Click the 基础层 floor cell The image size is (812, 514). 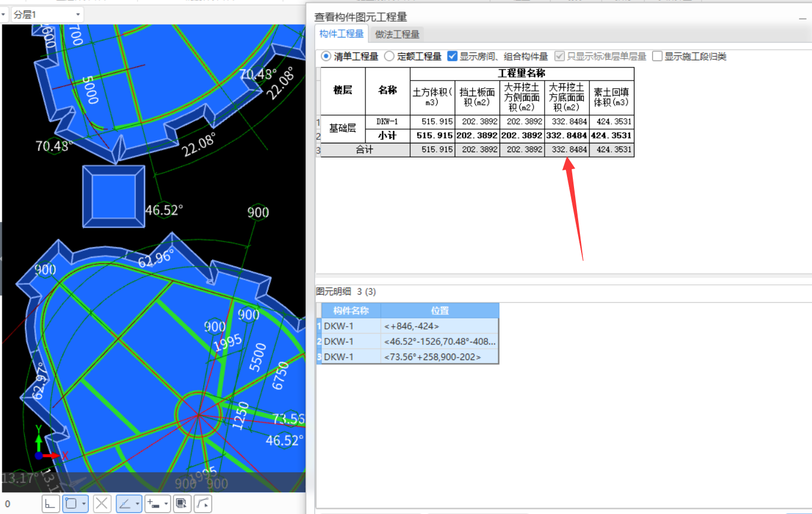pyautogui.click(x=343, y=129)
